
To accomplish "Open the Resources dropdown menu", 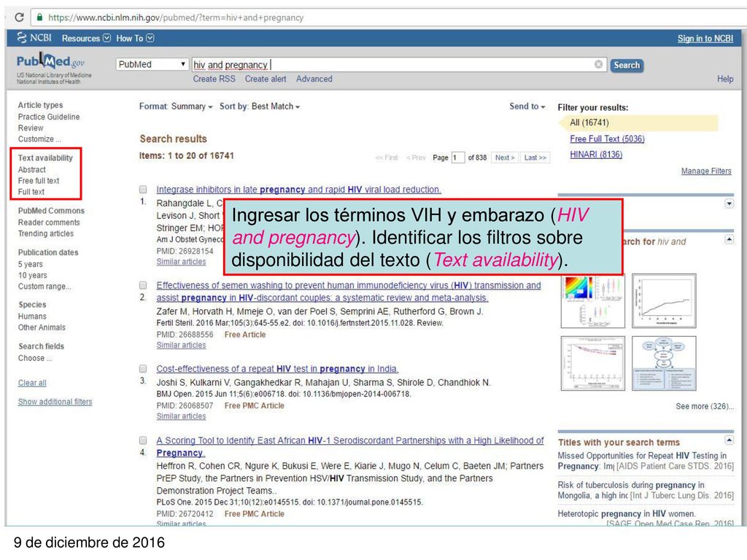I will (x=86, y=38).
